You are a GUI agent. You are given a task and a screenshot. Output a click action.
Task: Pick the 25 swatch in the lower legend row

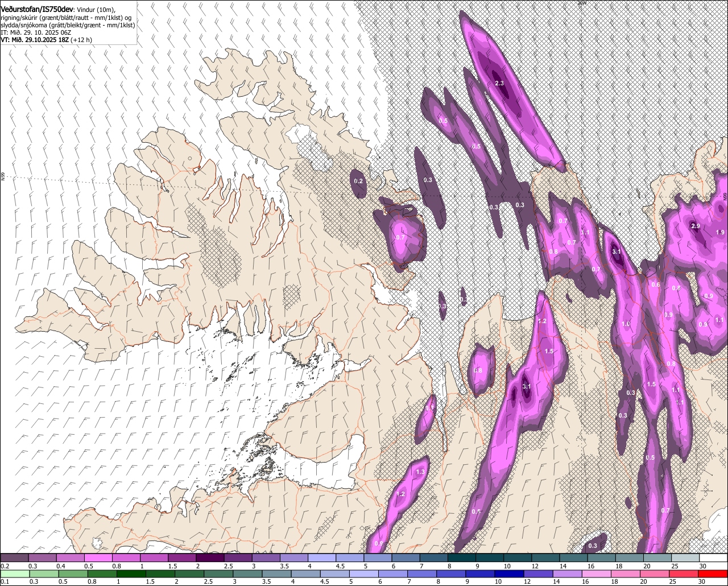coord(686,573)
